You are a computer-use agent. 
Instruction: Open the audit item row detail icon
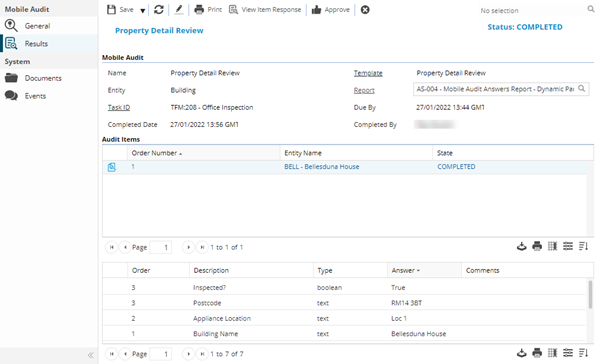[x=111, y=167]
